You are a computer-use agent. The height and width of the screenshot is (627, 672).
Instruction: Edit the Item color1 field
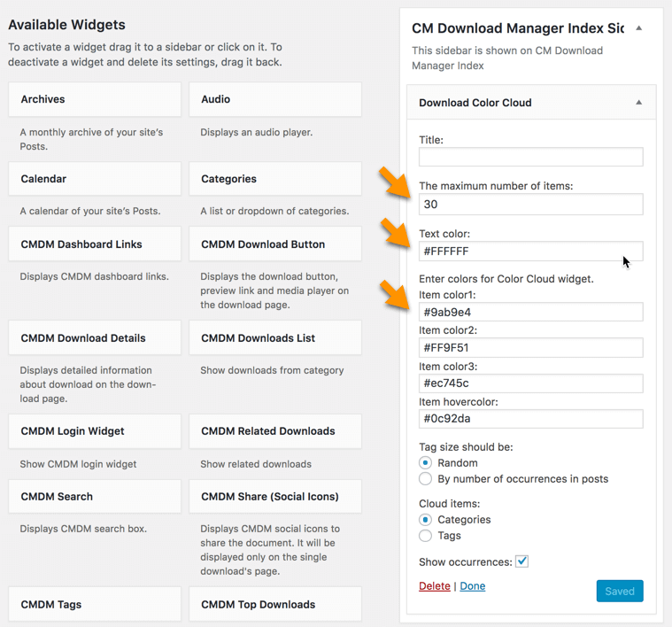[530, 312]
